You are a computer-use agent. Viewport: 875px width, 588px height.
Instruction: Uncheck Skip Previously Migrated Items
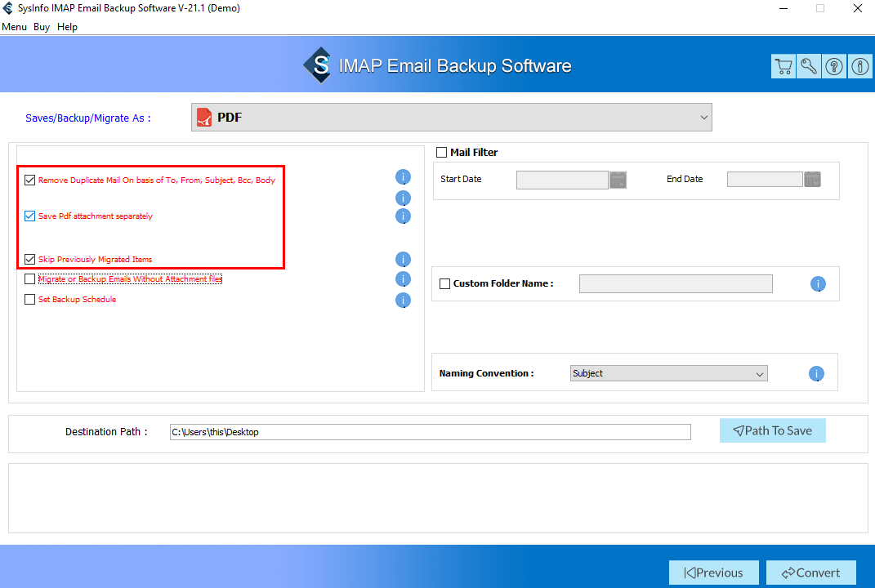point(30,260)
